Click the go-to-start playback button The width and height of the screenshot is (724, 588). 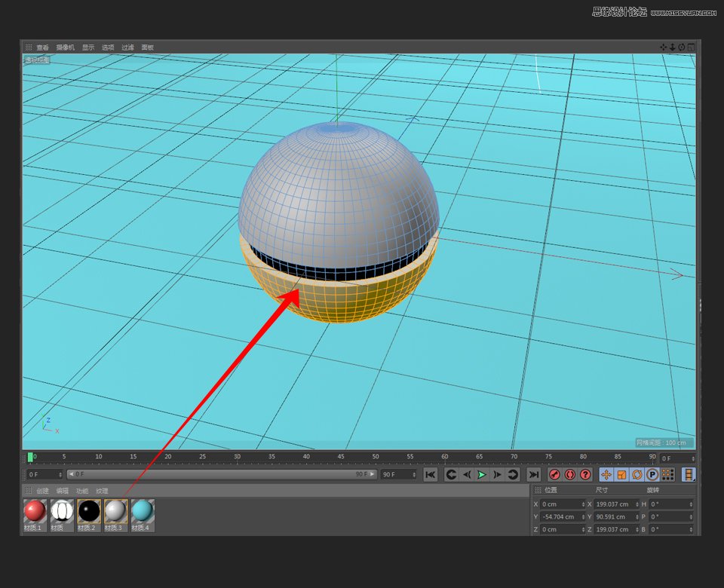click(x=431, y=475)
